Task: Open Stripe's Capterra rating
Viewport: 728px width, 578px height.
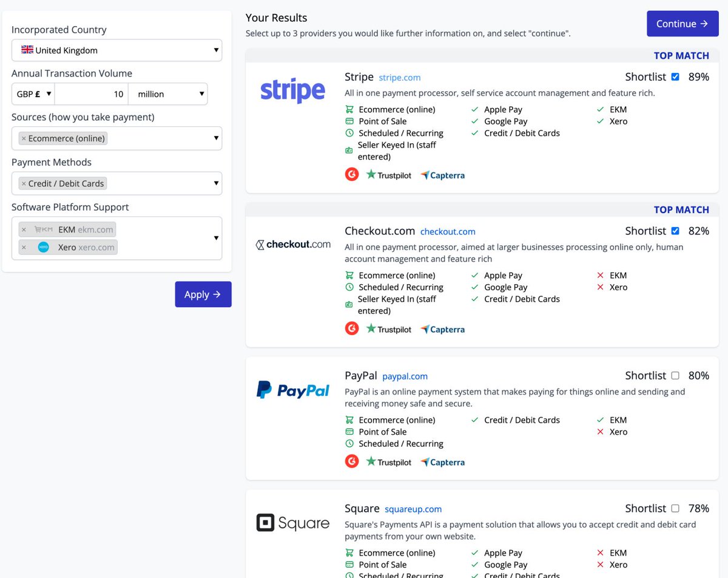Action: point(443,175)
